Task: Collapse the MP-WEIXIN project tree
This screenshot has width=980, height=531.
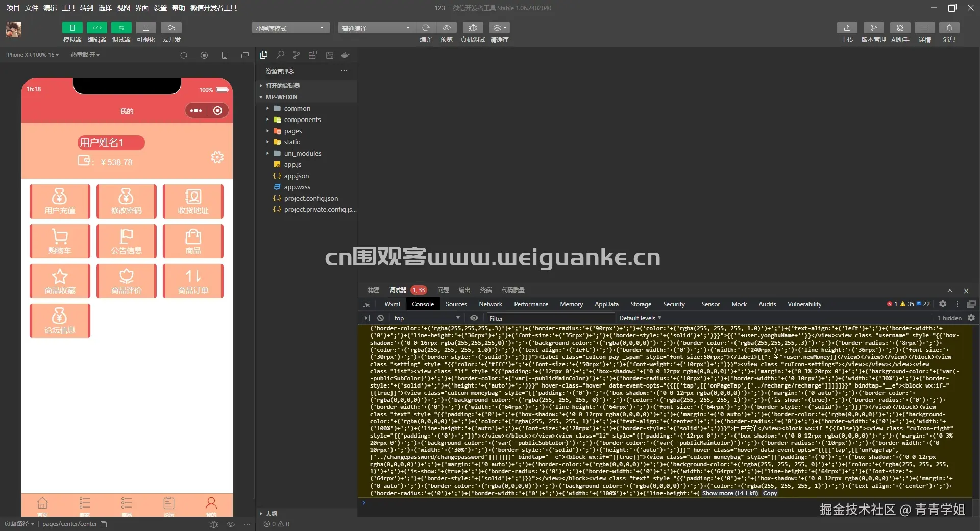Action: 306,97
